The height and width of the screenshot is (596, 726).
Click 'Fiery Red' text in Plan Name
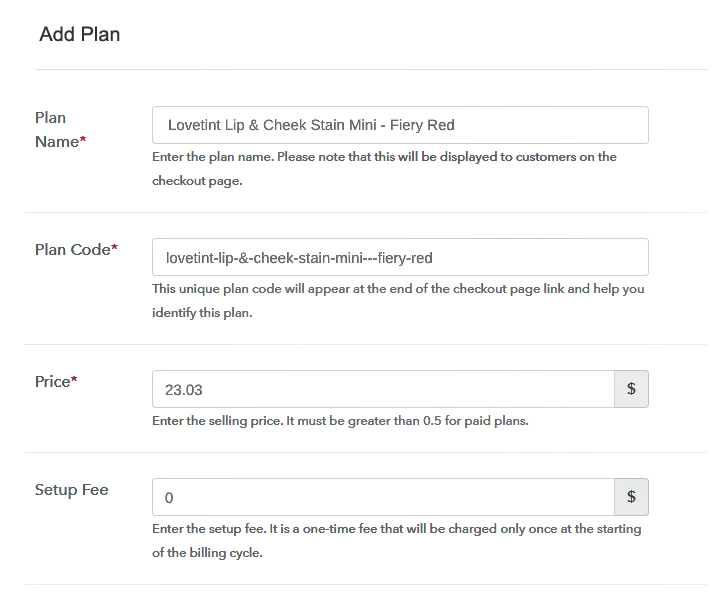click(422, 125)
